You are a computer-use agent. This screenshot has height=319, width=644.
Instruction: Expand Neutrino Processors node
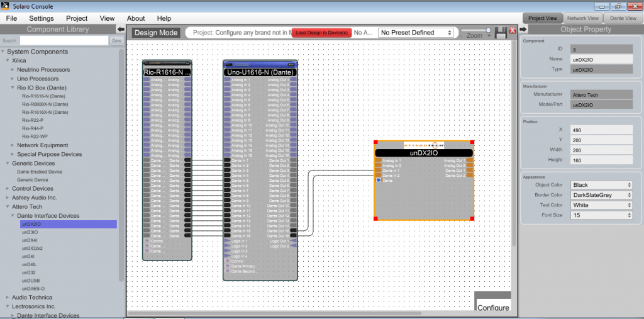[13, 69]
